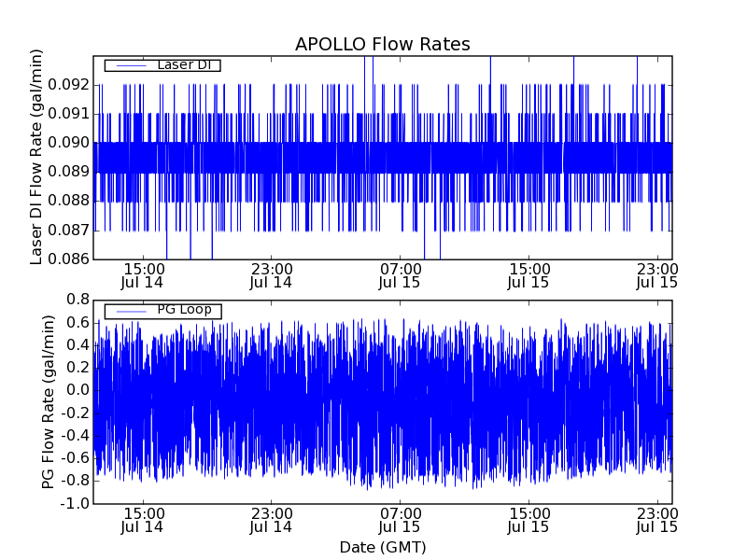The width and height of the screenshot is (747, 560).
Task: Click the blue line sample in PG Loop legend
Action: [x=129, y=310]
